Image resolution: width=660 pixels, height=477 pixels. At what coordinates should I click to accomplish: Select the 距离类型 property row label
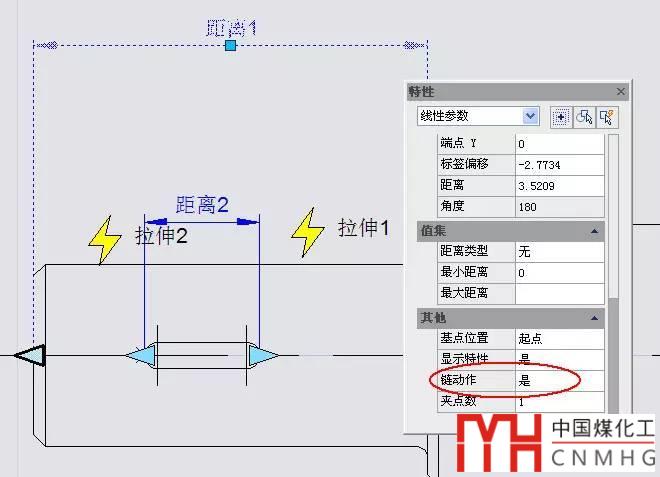point(476,252)
